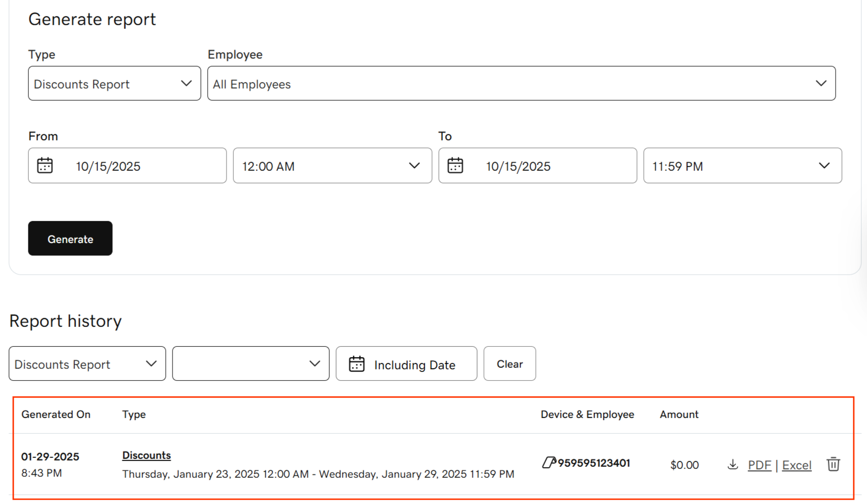Open the From date calendar picker icon
Viewport: 867px width, 504px height.
tap(45, 166)
